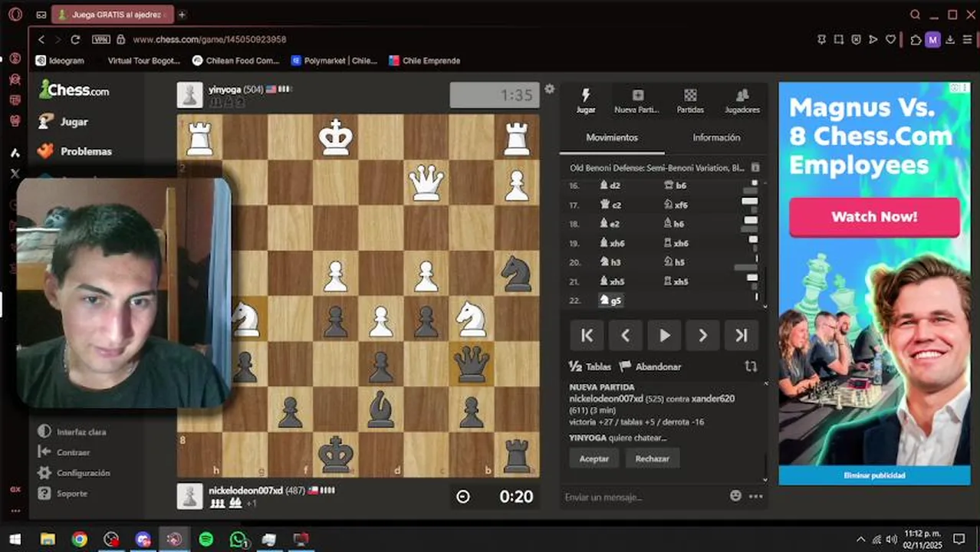Viewport: 980px width, 552px height.
Task: Click the chess.com URL in the address bar
Action: point(209,39)
